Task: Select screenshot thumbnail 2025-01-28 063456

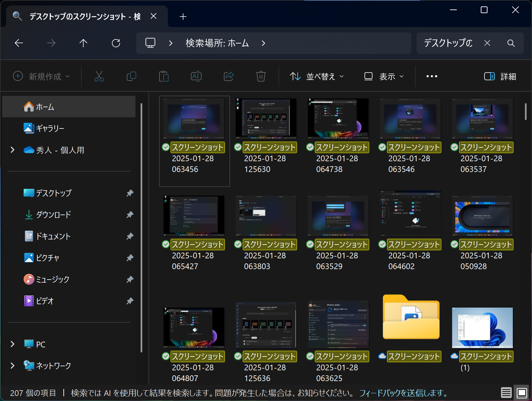Action: point(194,118)
